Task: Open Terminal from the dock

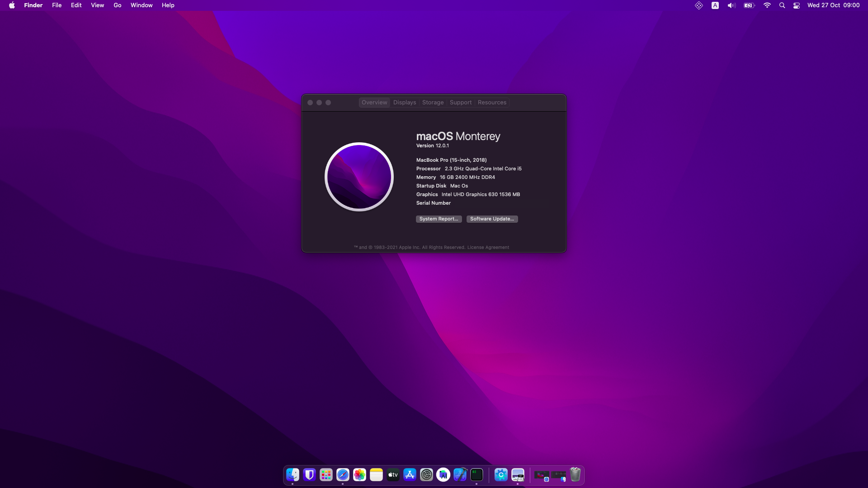Action: [x=476, y=475]
